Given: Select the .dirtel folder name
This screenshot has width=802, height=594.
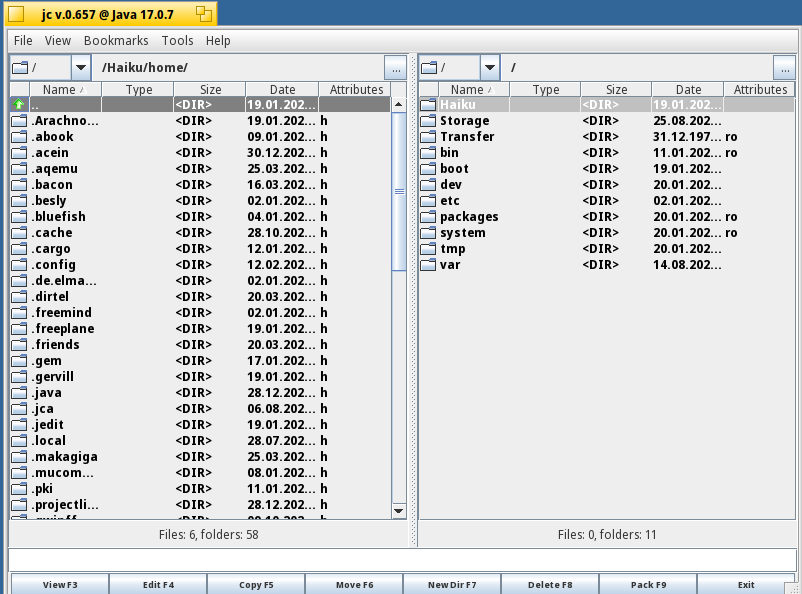Looking at the screenshot, I should click(50, 297).
